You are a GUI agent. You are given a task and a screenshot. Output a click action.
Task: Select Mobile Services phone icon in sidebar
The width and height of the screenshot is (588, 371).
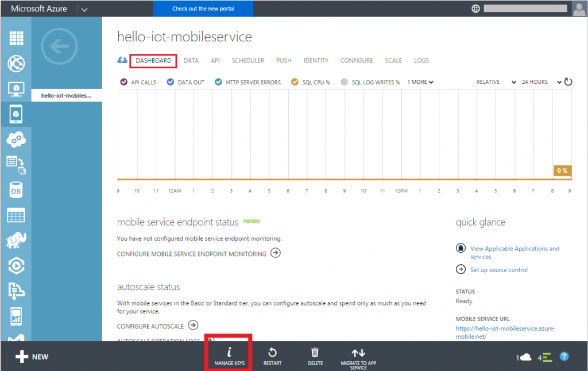16,114
